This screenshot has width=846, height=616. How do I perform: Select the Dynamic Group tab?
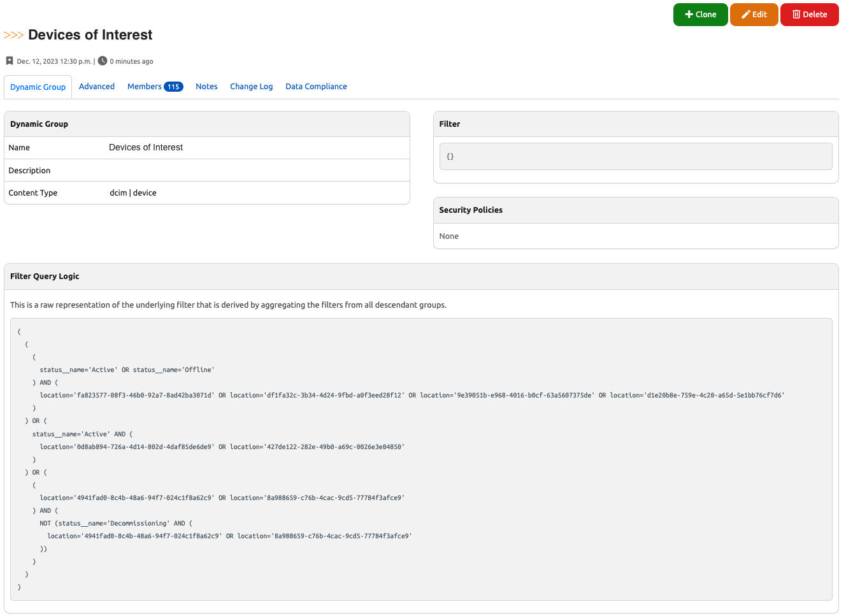click(38, 87)
